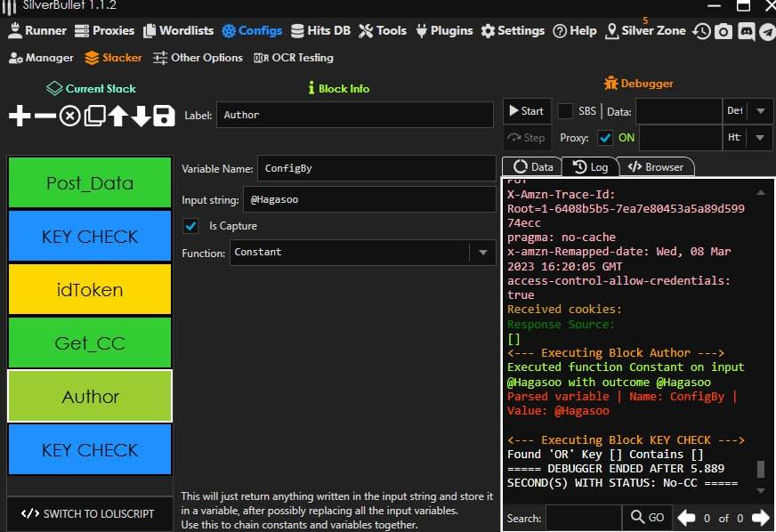Screen dimensions: 776x532
Task: Click the minus icon to remove selected block
Action: (44, 116)
